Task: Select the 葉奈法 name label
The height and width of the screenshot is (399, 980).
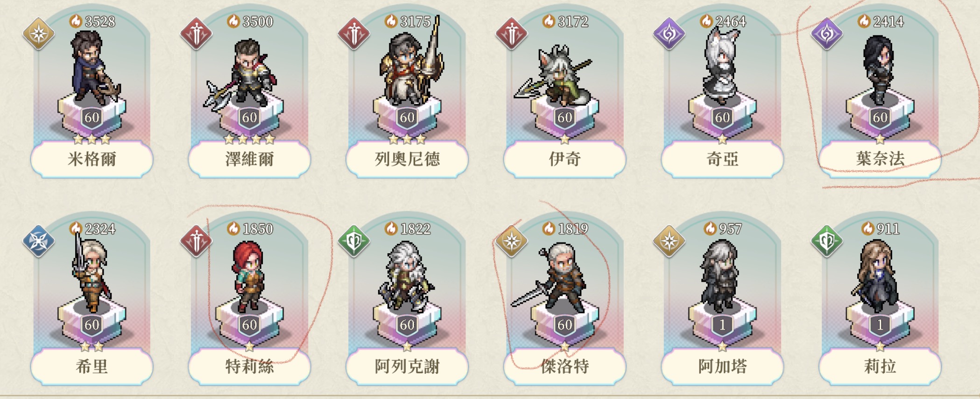Action: pyautogui.click(x=880, y=159)
